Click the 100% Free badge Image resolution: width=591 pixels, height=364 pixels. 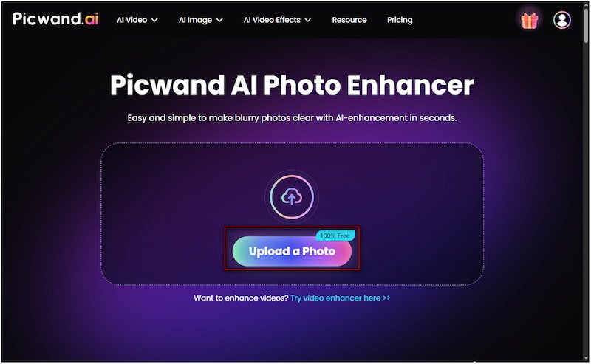click(x=335, y=236)
